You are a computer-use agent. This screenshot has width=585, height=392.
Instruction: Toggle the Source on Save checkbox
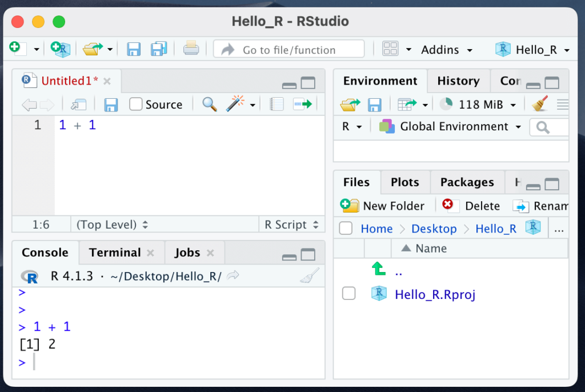tap(136, 104)
